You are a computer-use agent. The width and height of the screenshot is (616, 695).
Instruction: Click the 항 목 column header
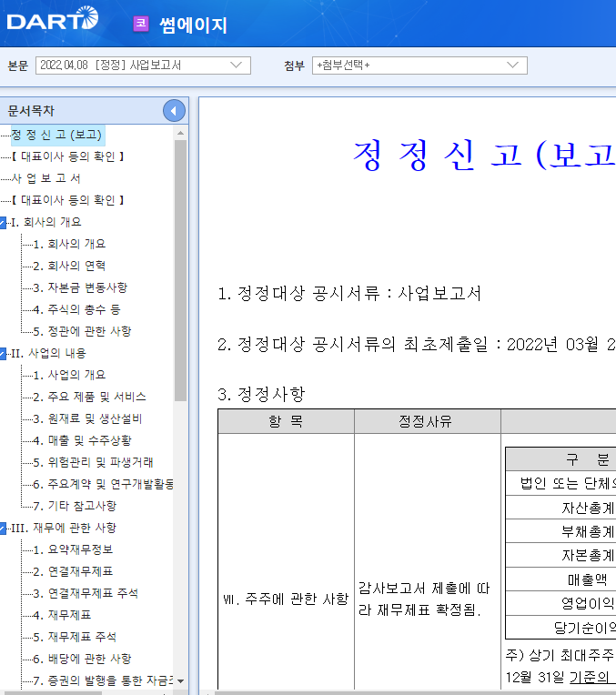pos(286,421)
